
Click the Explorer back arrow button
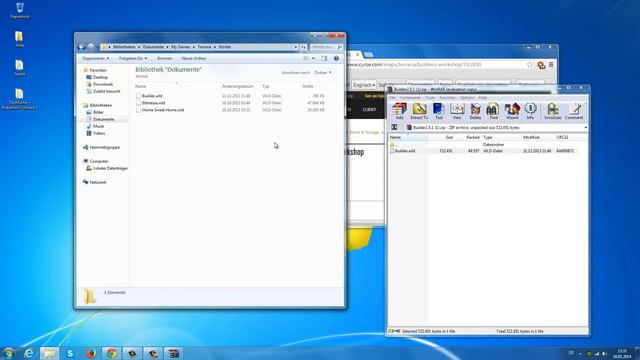[x=81, y=47]
